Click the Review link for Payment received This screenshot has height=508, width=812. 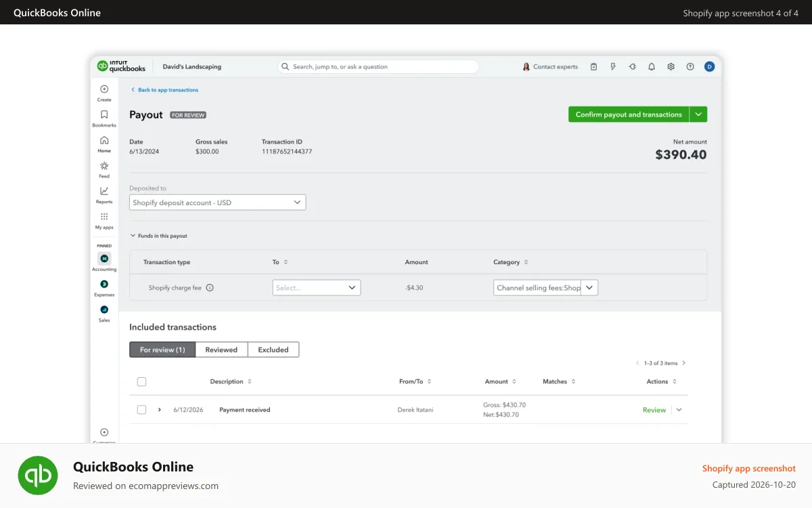[x=654, y=410]
